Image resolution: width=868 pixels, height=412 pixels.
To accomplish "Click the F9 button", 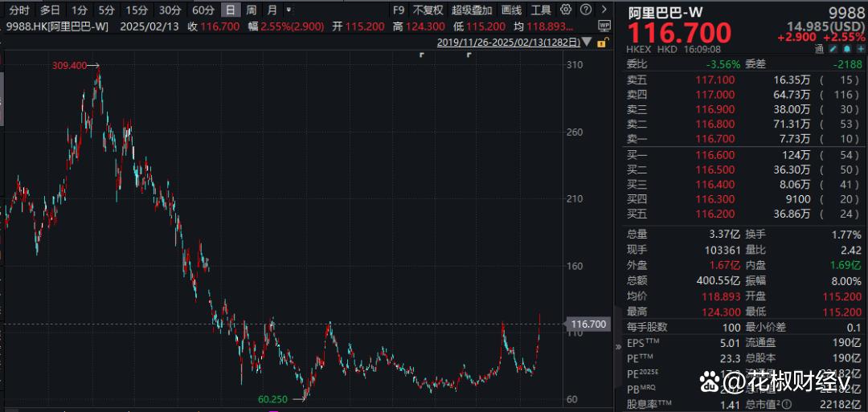I will 399,10.
